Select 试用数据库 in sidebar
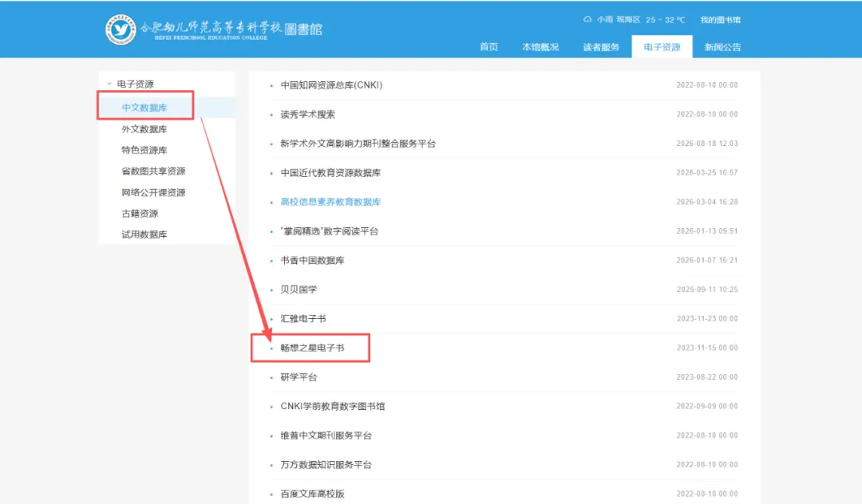 click(x=144, y=234)
